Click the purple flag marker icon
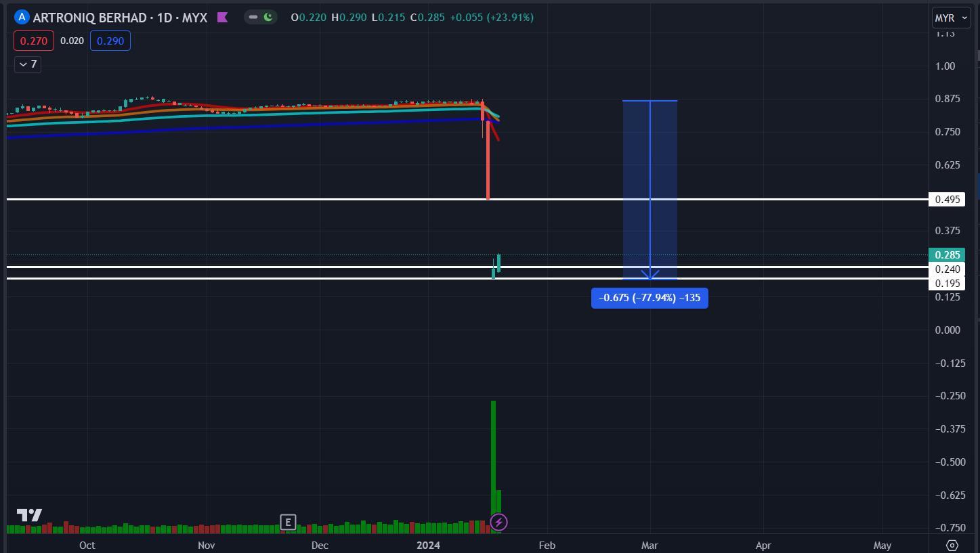The height and width of the screenshot is (553, 980). point(222,18)
